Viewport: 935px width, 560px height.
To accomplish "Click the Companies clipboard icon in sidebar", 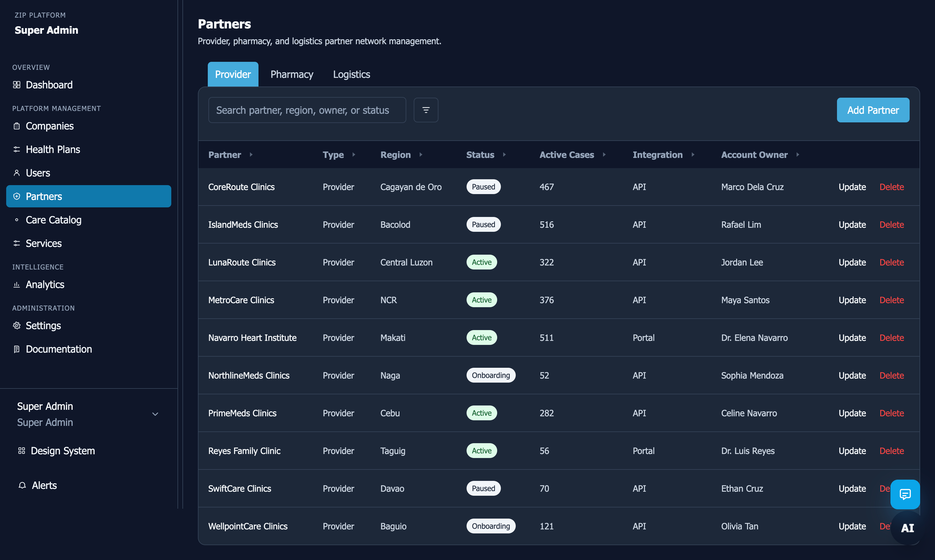I will point(17,126).
